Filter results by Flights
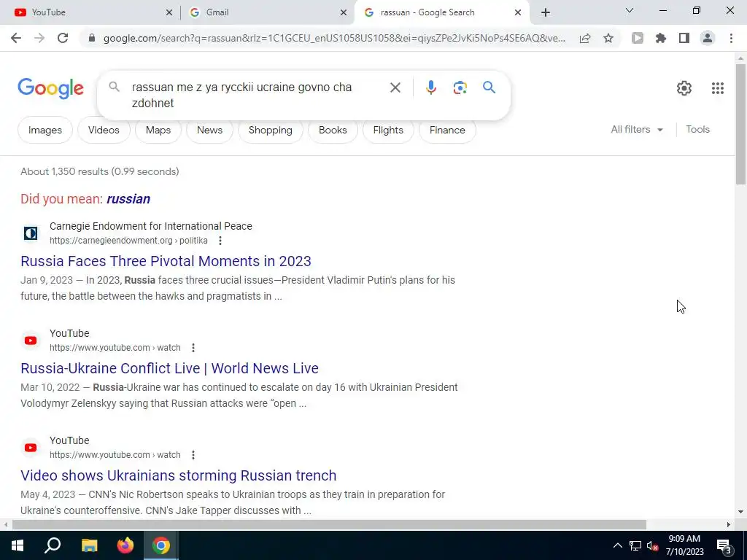The height and width of the screenshot is (560, 747). point(388,130)
